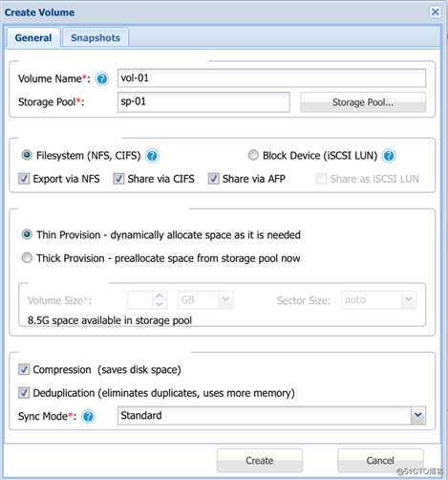Click the Standard sync mode value field

265,416
